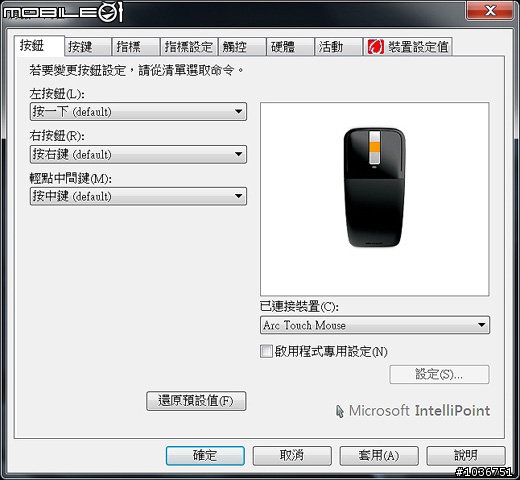Click the IntelliPoint mouse-pointer logo icon

tap(339, 411)
